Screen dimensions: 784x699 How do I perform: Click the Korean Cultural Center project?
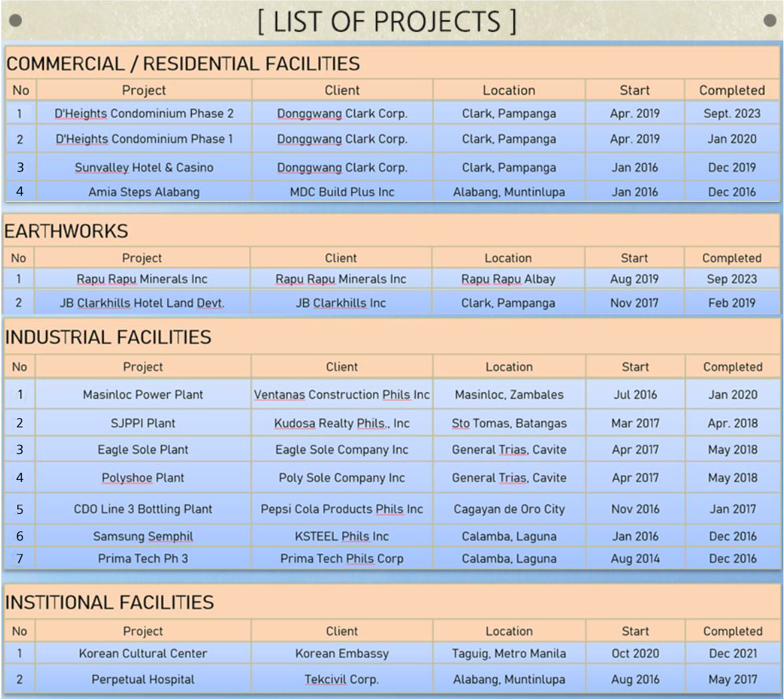[x=143, y=654]
